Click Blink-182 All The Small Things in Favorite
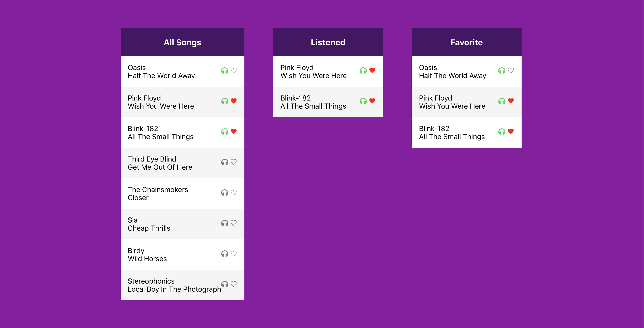This screenshot has width=644, height=328. 452,133
